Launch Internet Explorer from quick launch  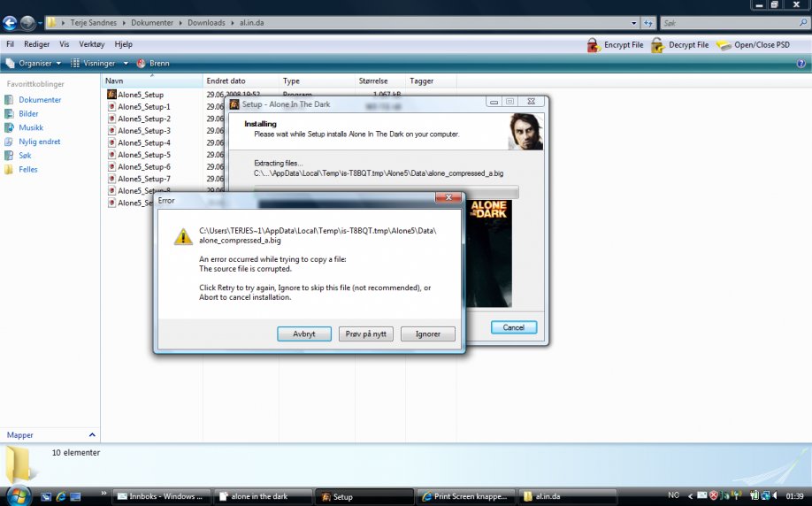60,496
